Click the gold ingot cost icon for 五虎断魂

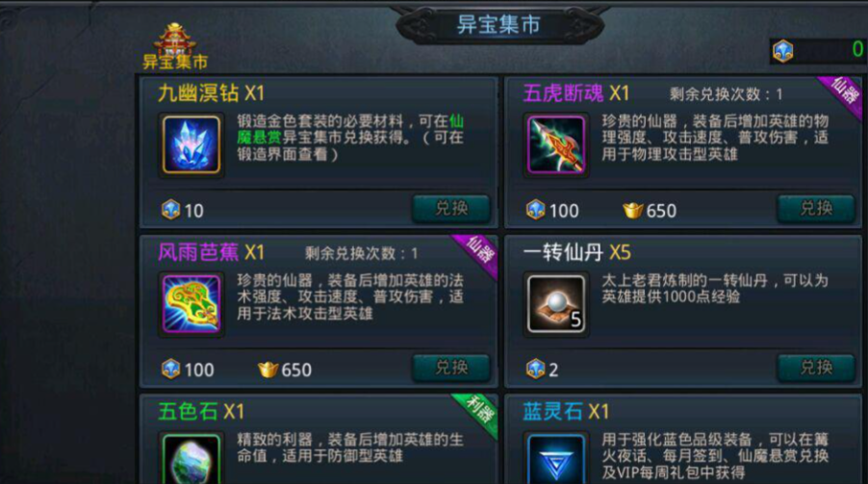point(633,211)
